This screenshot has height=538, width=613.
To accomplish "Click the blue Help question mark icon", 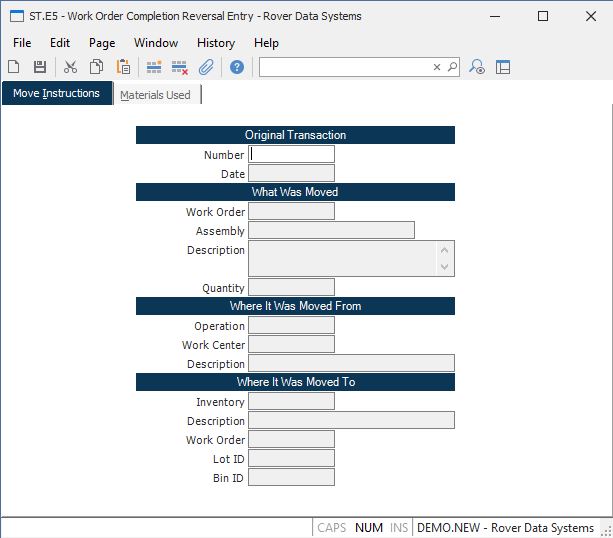I will click(237, 67).
